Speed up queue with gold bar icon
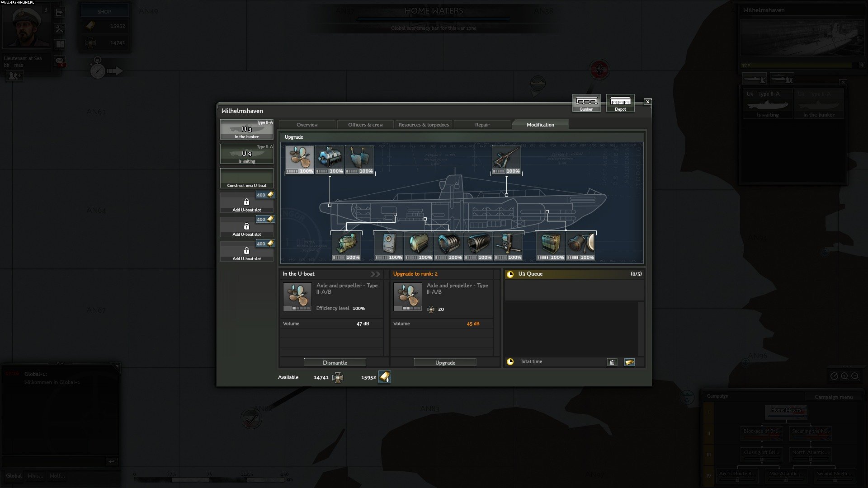 pos(629,362)
